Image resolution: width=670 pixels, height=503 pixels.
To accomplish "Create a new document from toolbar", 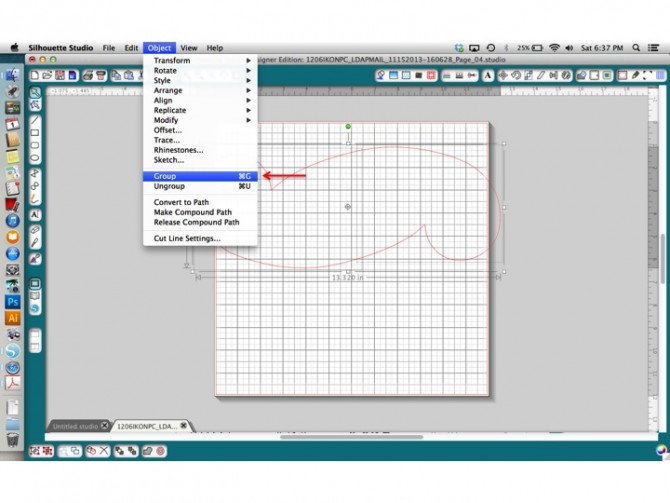I will point(35,76).
